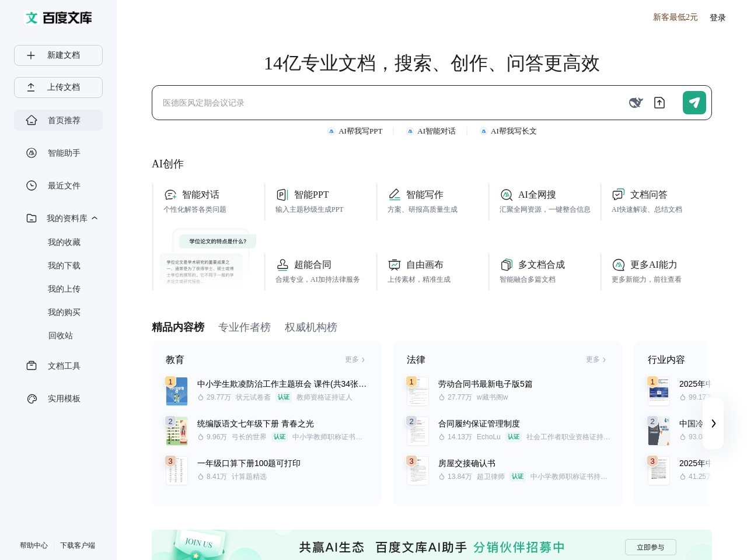747x560 pixels.
Task: Click the 新客最低2元 promo link
Action: coord(675,17)
